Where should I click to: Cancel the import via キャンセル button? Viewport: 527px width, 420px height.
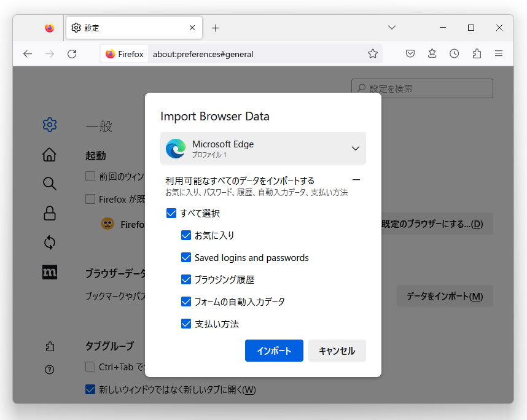point(337,351)
